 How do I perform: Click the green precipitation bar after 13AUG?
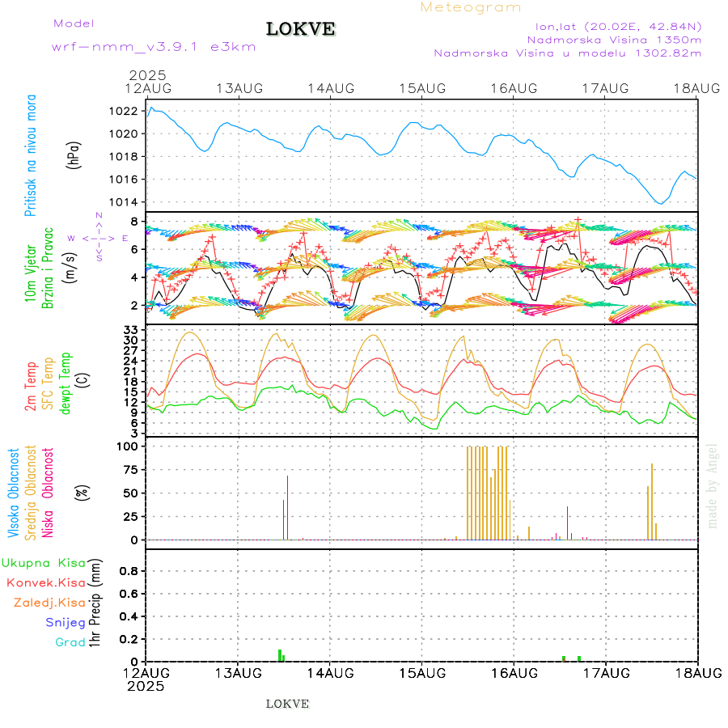click(x=280, y=654)
